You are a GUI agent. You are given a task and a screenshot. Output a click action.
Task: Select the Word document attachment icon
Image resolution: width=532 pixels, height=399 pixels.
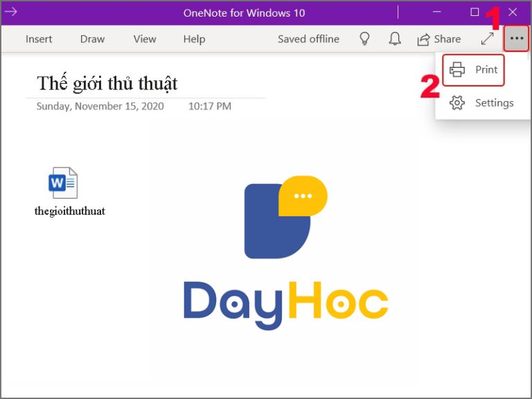tap(63, 183)
